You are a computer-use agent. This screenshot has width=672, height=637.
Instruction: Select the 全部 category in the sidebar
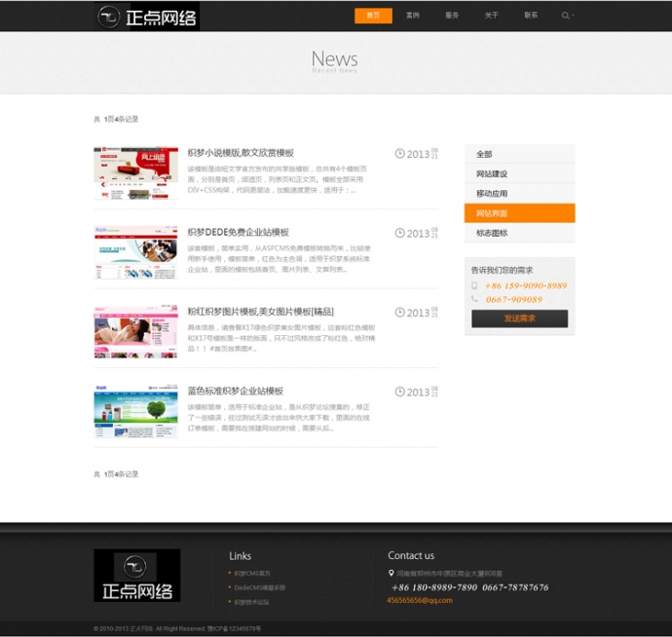click(x=519, y=154)
